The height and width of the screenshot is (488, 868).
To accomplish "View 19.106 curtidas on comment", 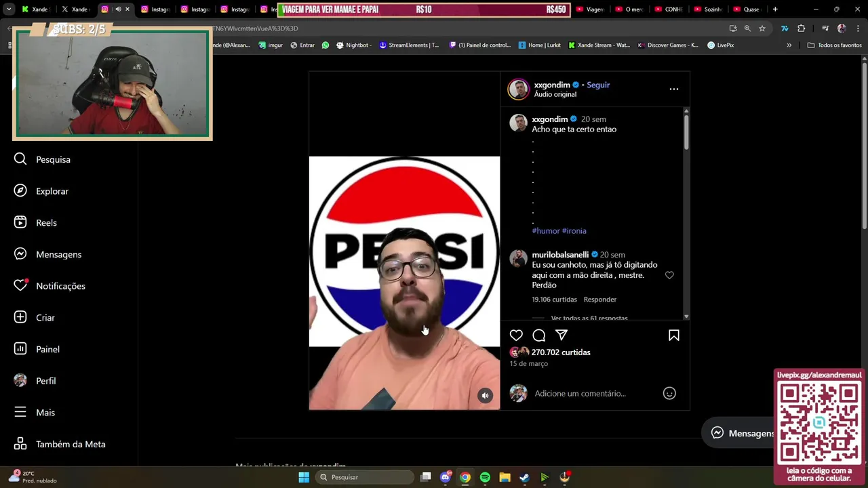I will click(x=554, y=299).
